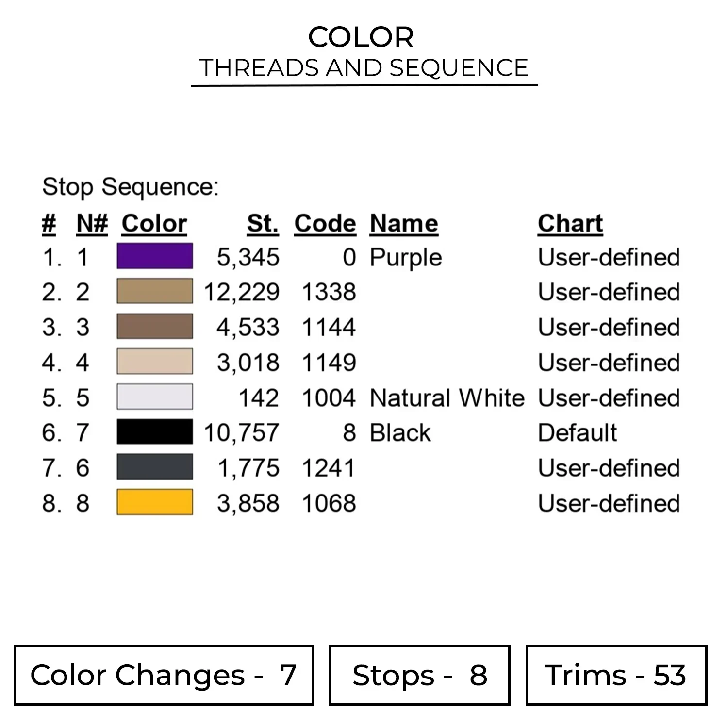728x728 pixels.
Task: Click the yellow swatch for code 1068
Action: click(155, 502)
